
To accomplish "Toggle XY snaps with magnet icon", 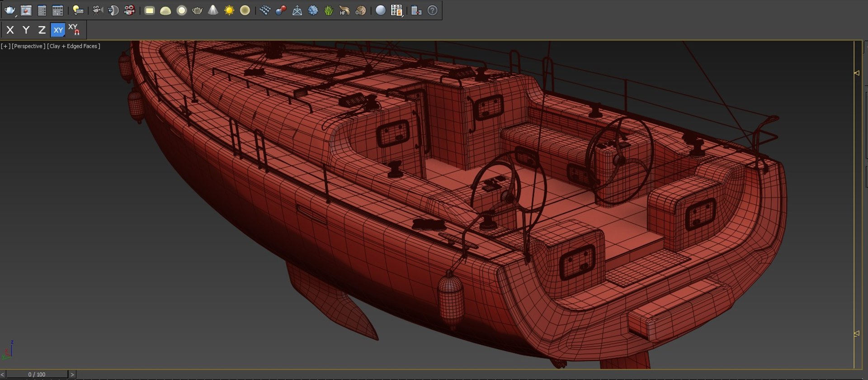I will [x=74, y=30].
